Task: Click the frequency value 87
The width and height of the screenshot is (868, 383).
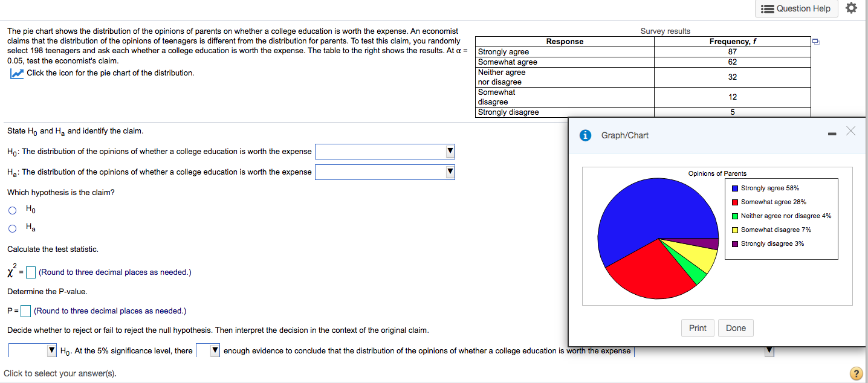Action: pyautogui.click(x=733, y=52)
